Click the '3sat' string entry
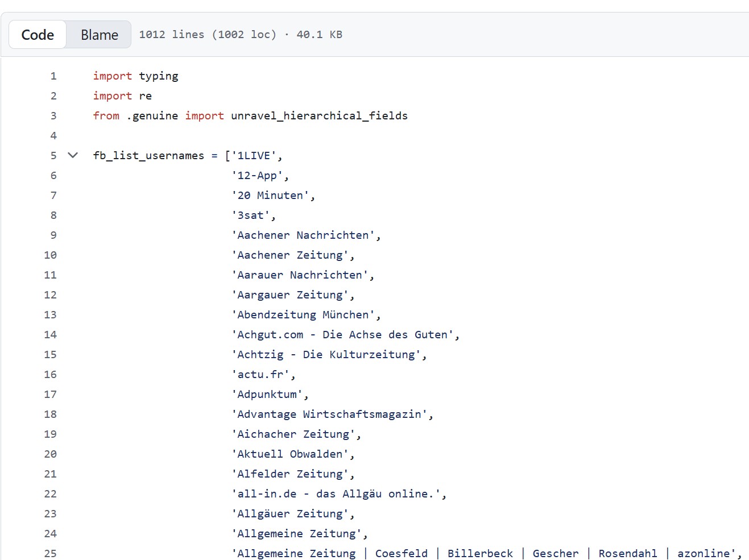The image size is (749, 560). pos(251,215)
